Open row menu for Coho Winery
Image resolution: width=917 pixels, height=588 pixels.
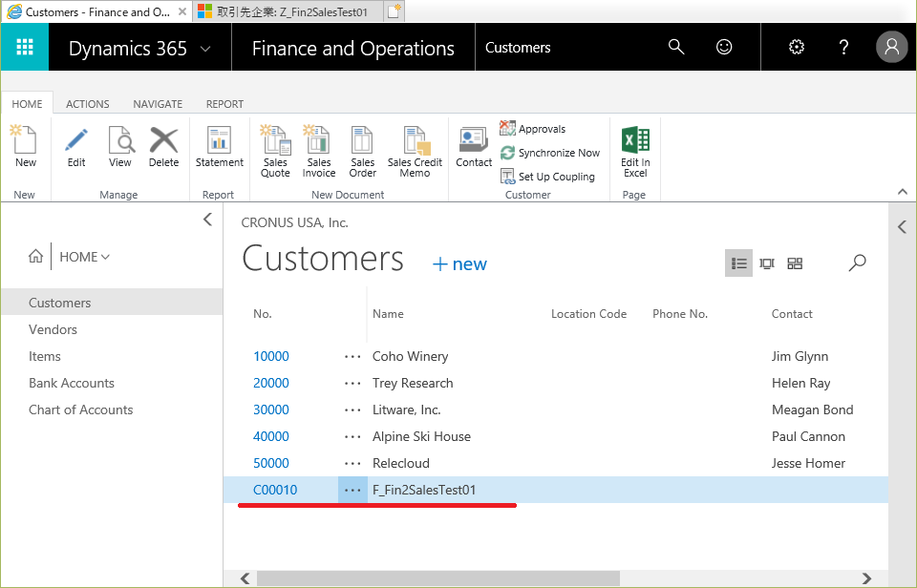click(x=352, y=357)
